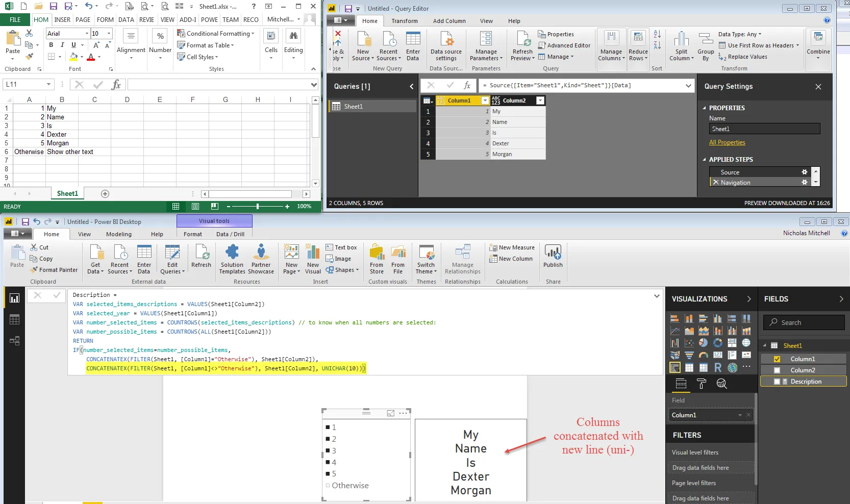Check Description measure in Fields pane
Screen dimensions: 850x504
coord(777,382)
